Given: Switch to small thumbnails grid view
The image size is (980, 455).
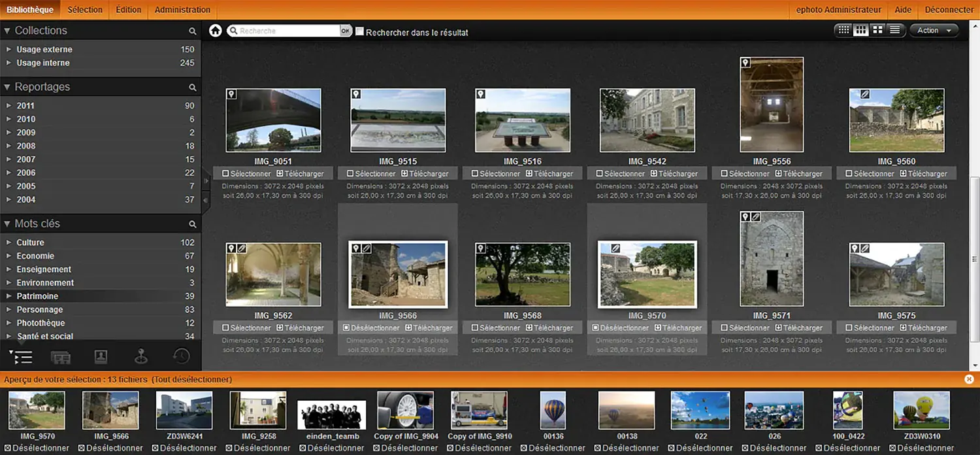Looking at the screenshot, I should [x=844, y=30].
